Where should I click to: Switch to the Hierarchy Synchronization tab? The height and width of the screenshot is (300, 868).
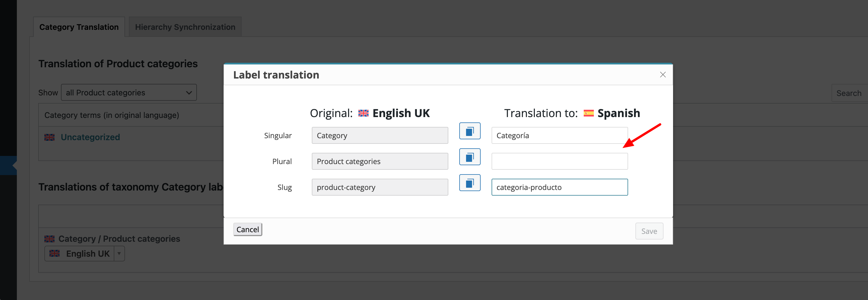185,27
